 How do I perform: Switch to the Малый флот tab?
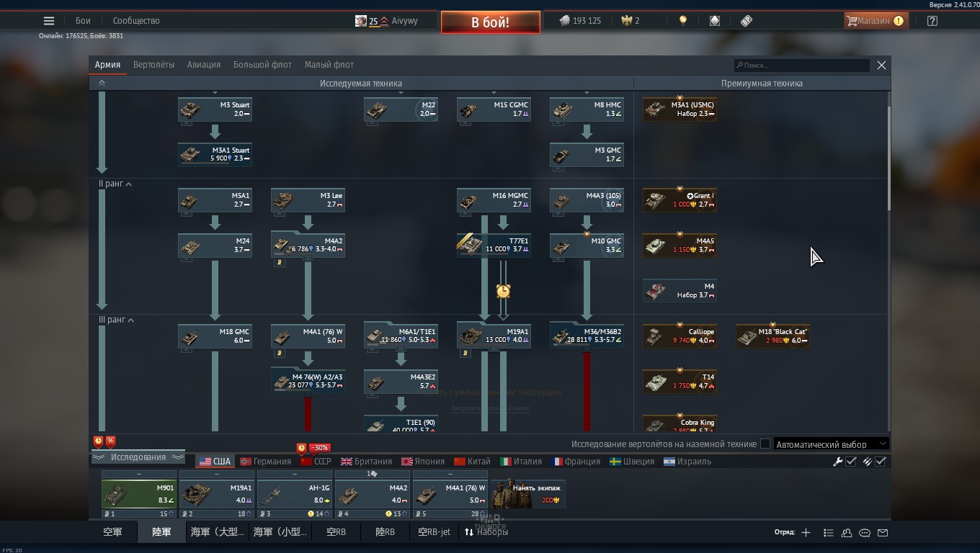click(329, 65)
